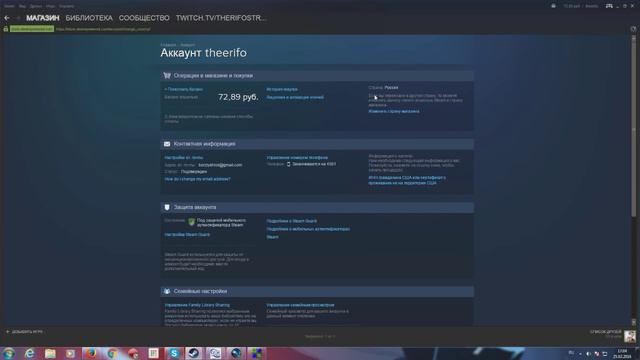640x360 pixels.
Task: Open File Explorer from the taskbar
Action: click(50, 353)
